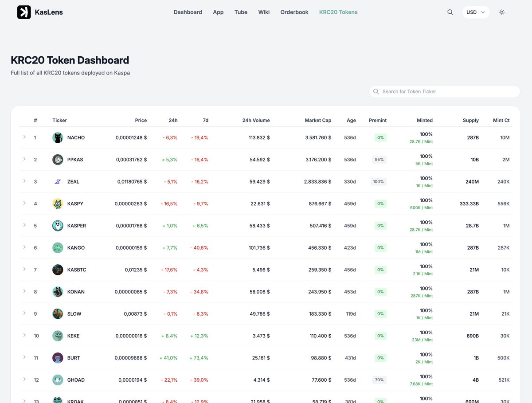Open the USD currency dropdown
532x403 pixels.
click(476, 12)
